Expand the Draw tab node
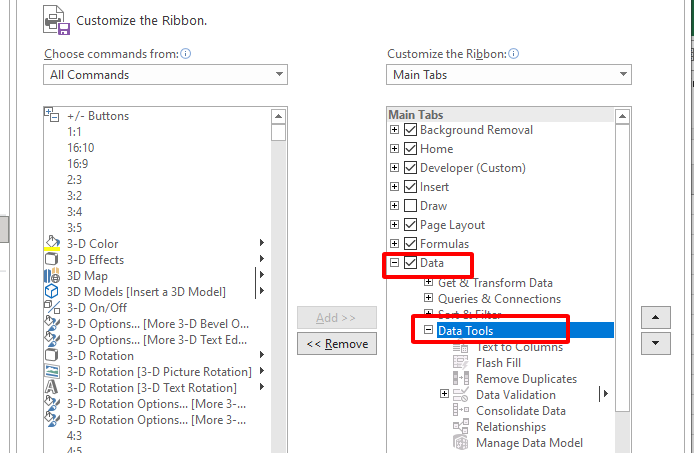694x453 pixels. [x=394, y=206]
